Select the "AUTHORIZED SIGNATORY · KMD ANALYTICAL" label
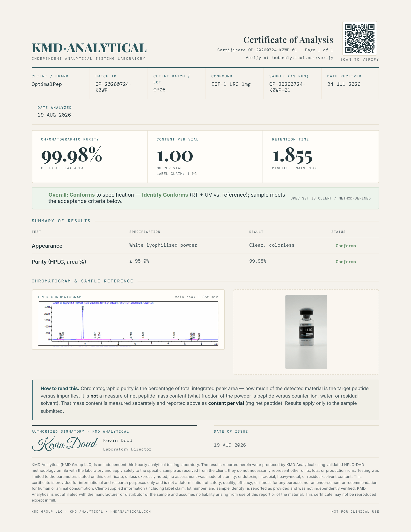411x532 pixels. [x=80, y=431]
